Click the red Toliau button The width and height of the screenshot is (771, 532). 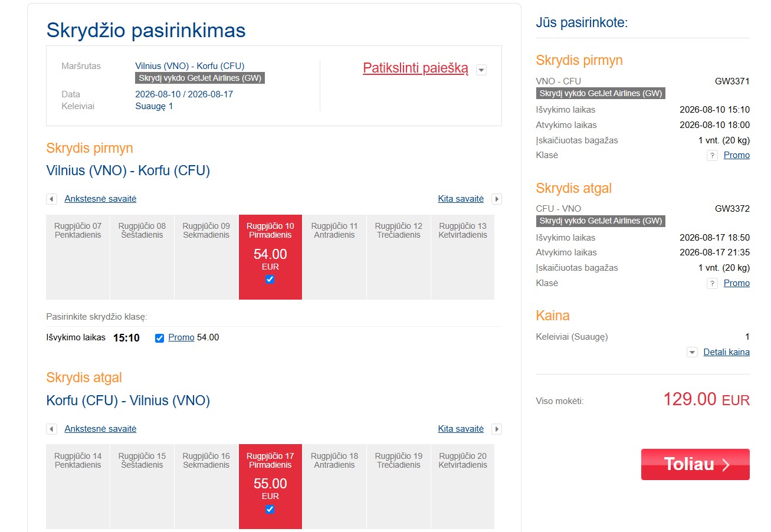pyautogui.click(x=695, y=465)
